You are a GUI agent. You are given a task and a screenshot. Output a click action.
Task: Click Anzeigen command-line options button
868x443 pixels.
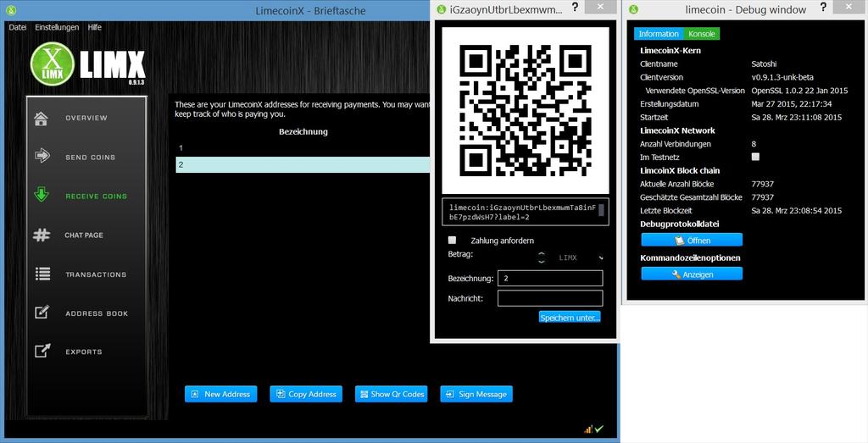coord(692,274)
